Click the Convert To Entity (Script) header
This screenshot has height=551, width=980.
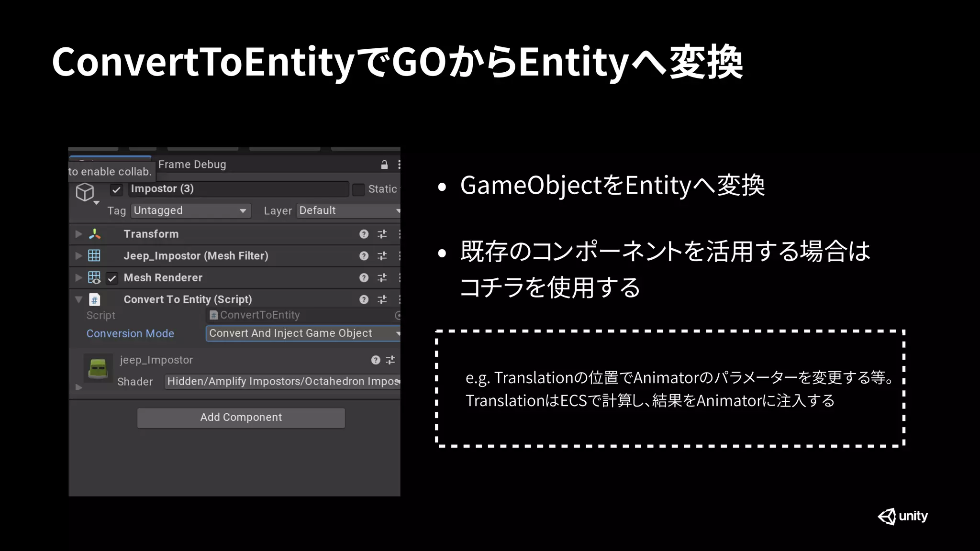coord(188,299)
